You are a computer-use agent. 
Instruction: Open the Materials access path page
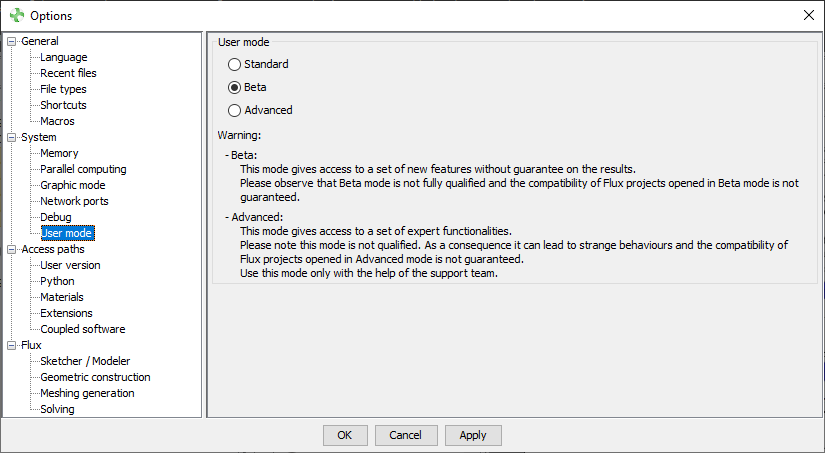(x=62, y=297)
